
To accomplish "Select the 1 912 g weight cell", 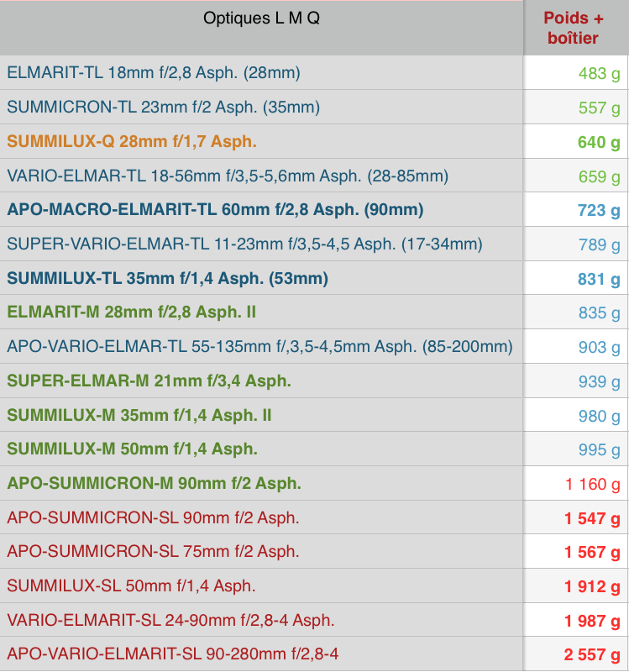I will pos(592,586).
